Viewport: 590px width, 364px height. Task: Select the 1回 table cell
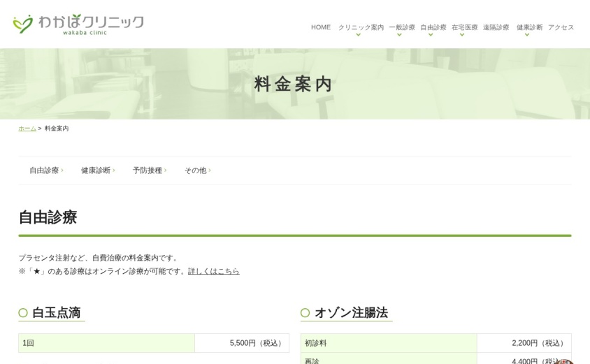coord(106,343)
